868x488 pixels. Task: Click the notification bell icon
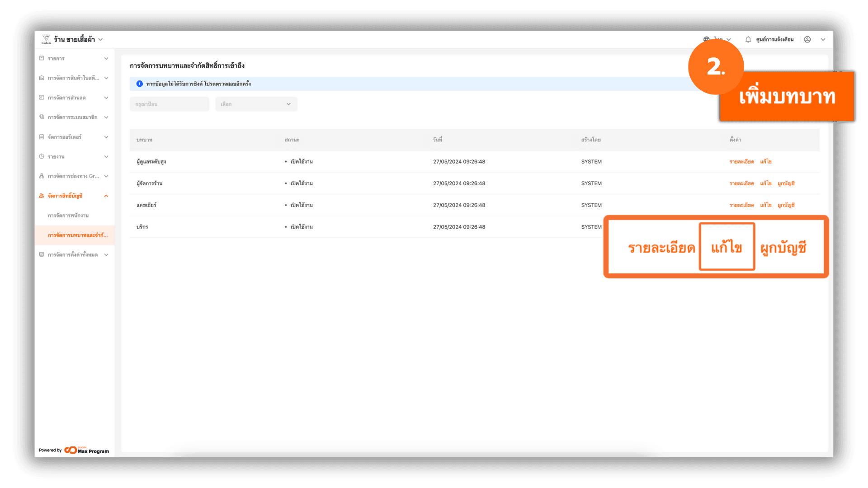[x=748, y=39]
